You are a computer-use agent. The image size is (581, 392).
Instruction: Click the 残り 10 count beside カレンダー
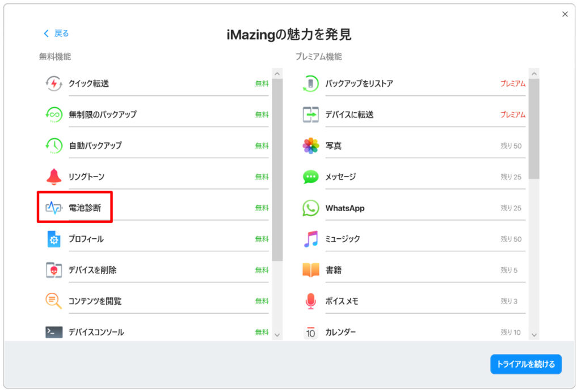coord(511,332)
